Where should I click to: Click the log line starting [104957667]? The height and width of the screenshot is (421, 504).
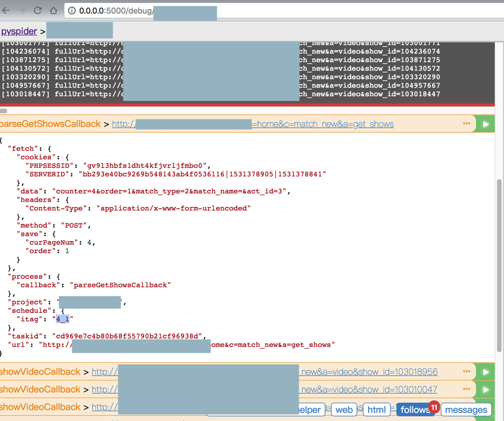pos(221,85)
